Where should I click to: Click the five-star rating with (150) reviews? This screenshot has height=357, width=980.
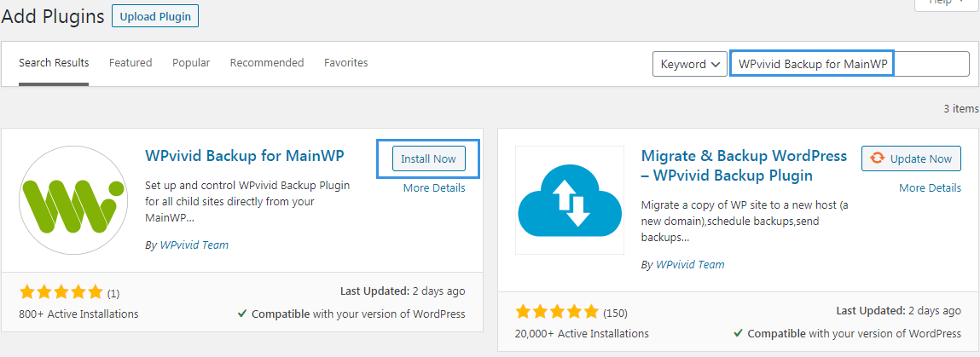click(571, 312)
